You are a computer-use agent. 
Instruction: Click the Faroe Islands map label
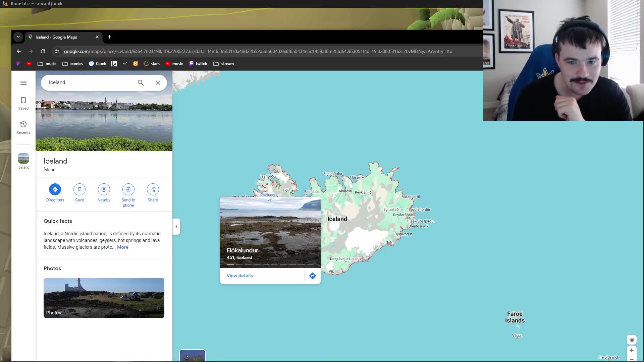pos(515,317)
